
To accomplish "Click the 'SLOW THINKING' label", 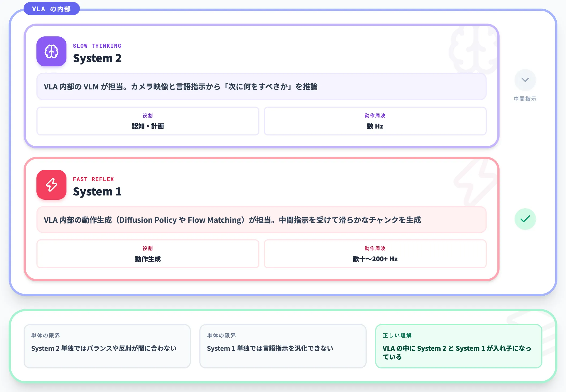I will (x=97, y=46).
